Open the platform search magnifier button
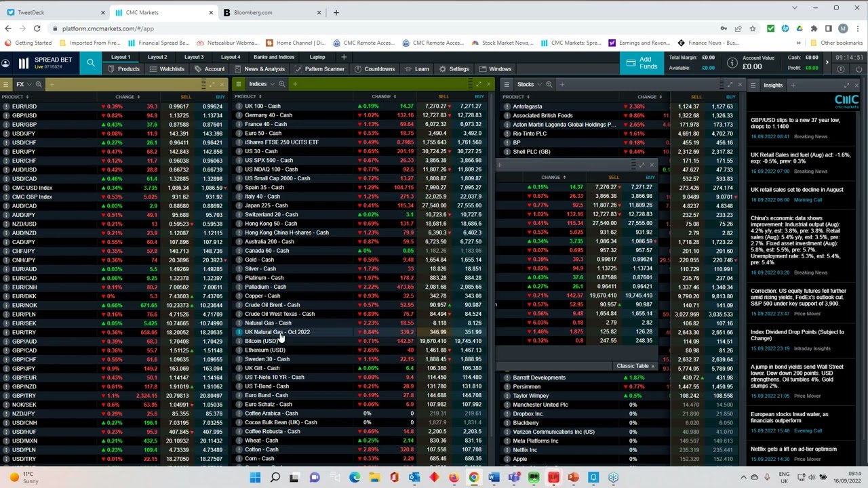 [91, 63]
